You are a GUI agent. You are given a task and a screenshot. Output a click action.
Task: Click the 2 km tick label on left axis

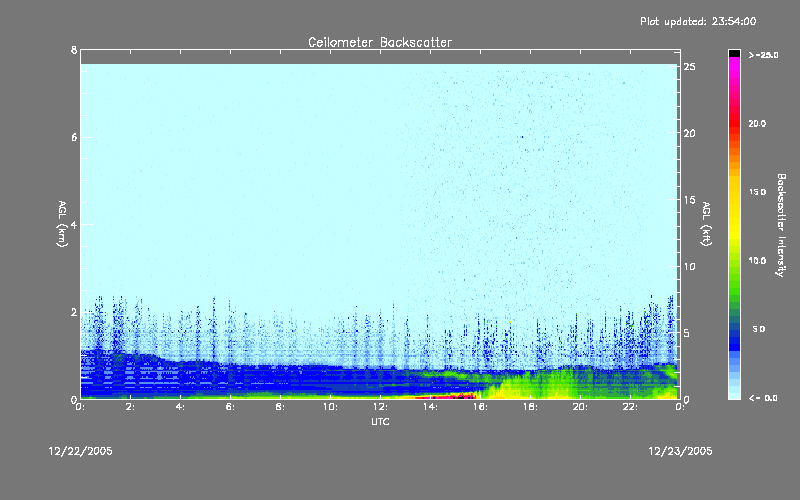coord(74,312)
